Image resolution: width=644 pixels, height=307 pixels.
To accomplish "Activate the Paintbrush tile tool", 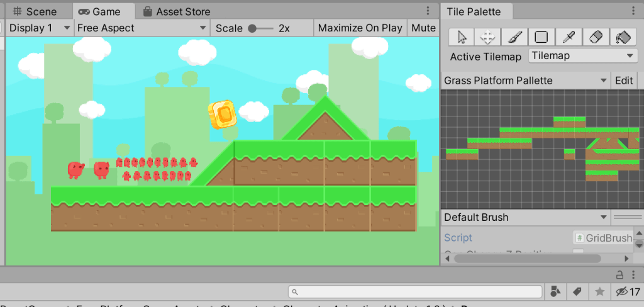I will pos(514,37).
